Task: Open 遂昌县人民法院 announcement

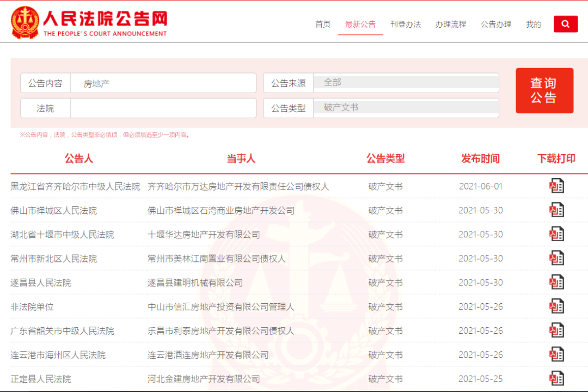Action: coord(41,283)
